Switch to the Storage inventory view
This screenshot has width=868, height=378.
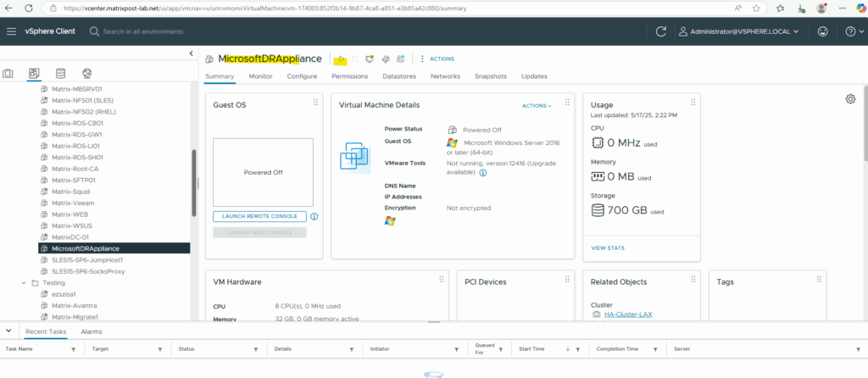click(x=60, y=74)
